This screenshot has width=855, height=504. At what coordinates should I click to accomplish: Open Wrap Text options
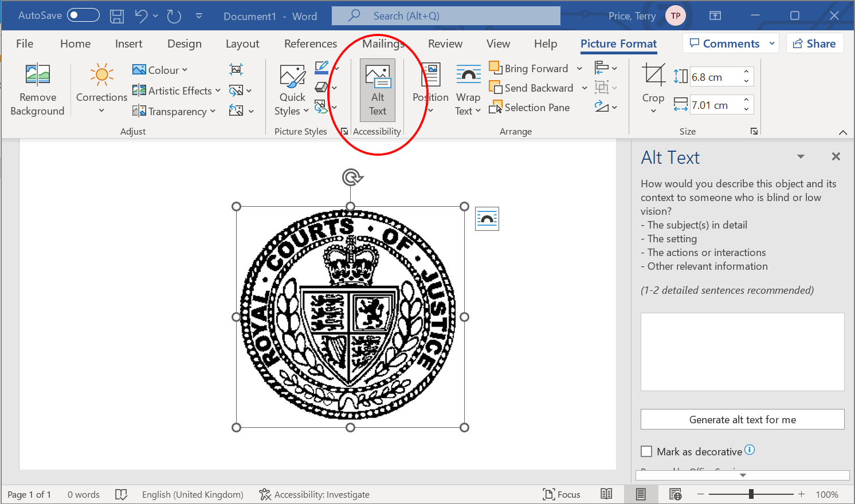pos(468,90)
